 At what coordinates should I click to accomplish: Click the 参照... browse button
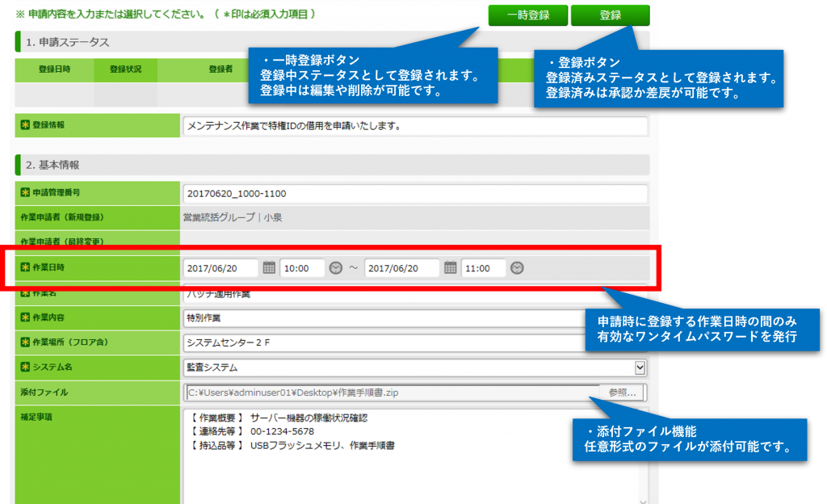(x=623, y=393)
